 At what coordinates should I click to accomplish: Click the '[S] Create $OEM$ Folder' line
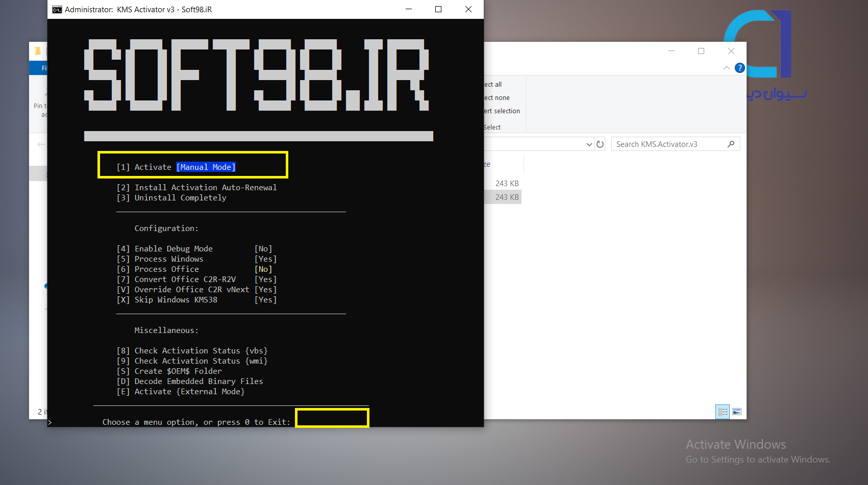pos(169,371)
